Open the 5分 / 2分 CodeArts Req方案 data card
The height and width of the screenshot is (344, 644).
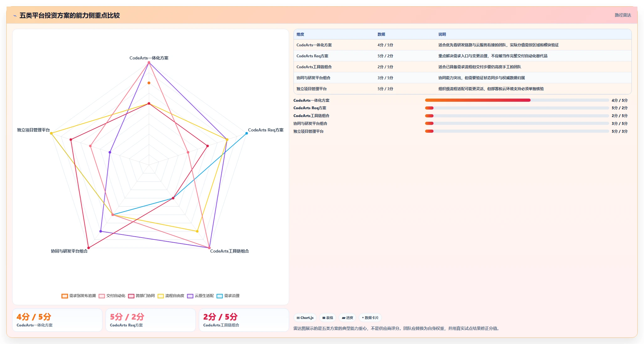[x=151, y=320]
